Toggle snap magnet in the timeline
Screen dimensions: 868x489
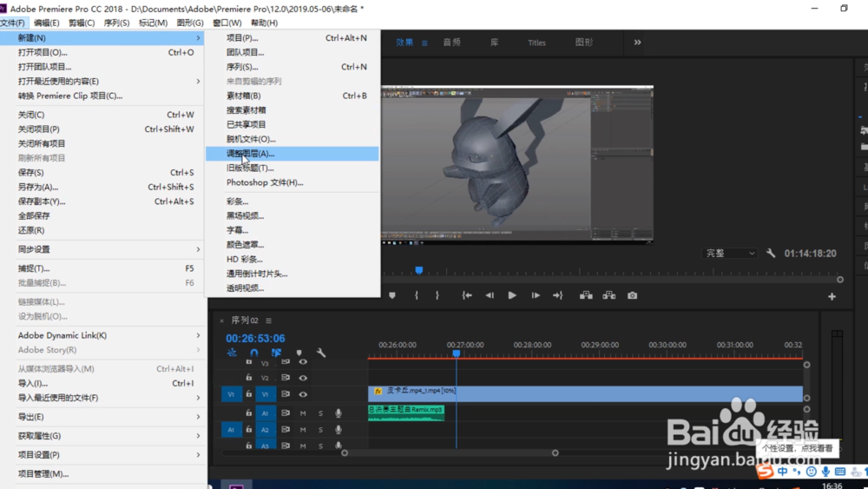(254, 353)
